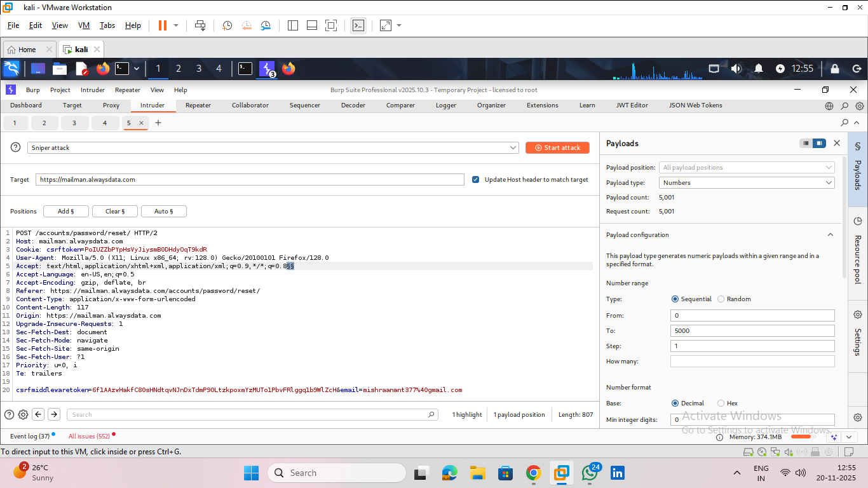This screenshot has height=488, width=868.
Task: Add new Intruder tab with plus icon
Action: (x=158, y=123)
